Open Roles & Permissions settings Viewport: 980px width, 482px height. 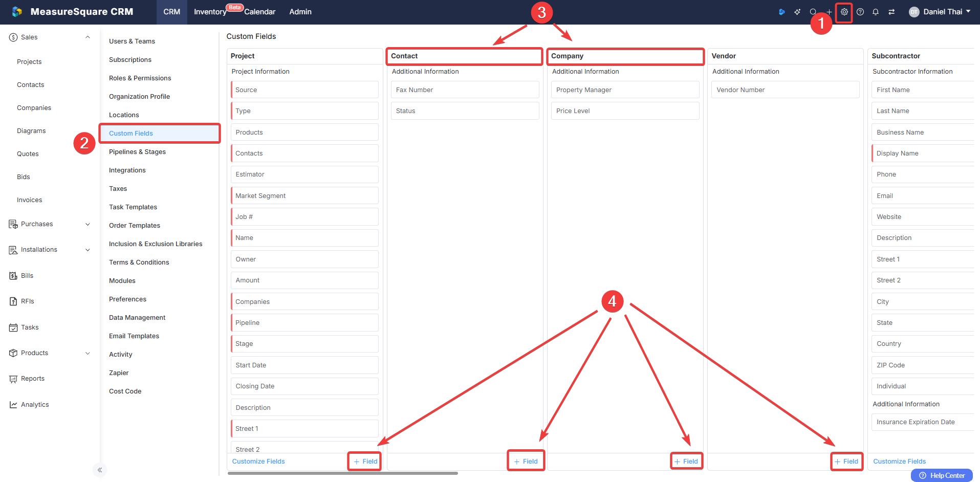click(140, 78)
